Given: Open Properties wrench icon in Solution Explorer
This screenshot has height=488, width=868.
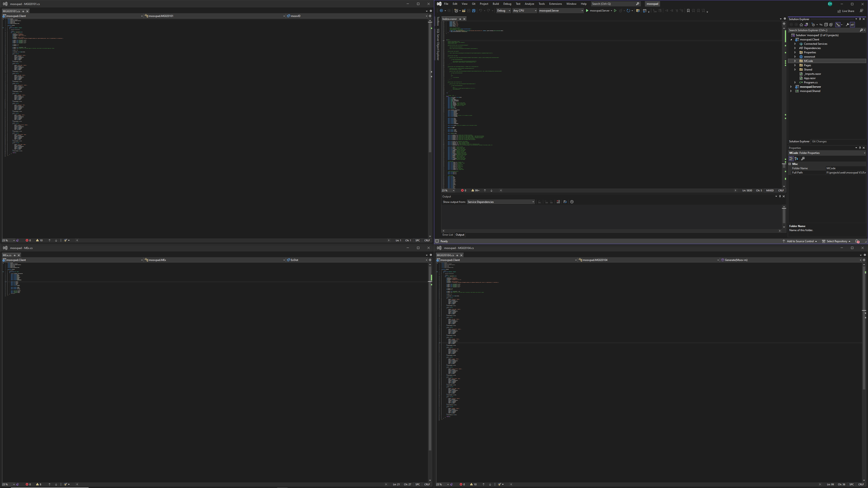Looking at the screenshot, I should [847, 25].
